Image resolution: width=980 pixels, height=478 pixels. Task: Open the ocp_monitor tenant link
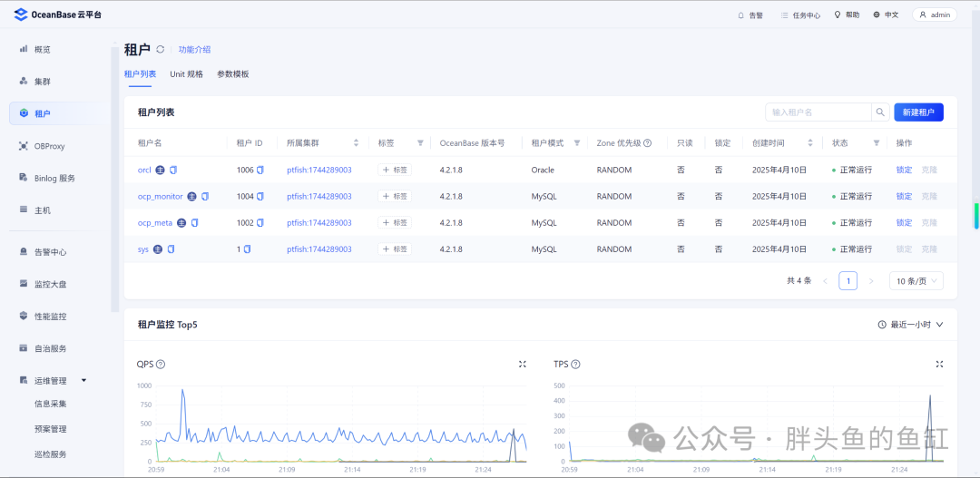pos(160,196)
